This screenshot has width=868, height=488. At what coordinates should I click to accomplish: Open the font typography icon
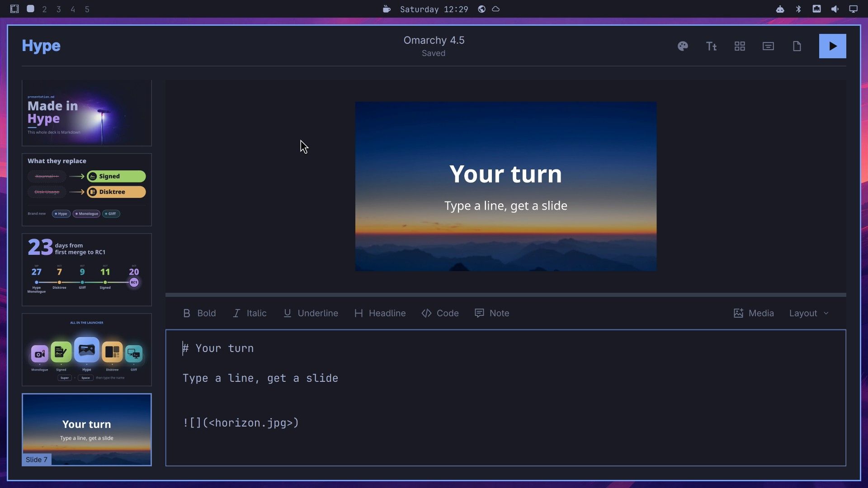point(711,46)
